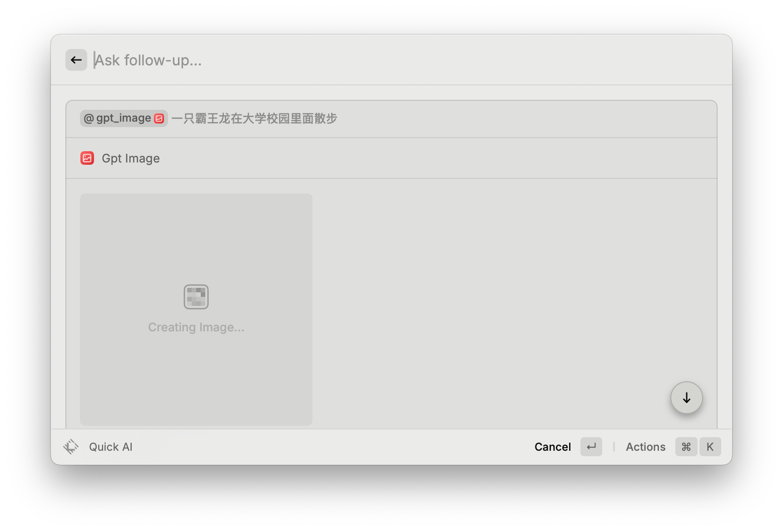Image resolution: width=783 pixels, height=532 pixels.
Task: Click the Creating Image progress placeholder
Action: [x=196, y=326]
